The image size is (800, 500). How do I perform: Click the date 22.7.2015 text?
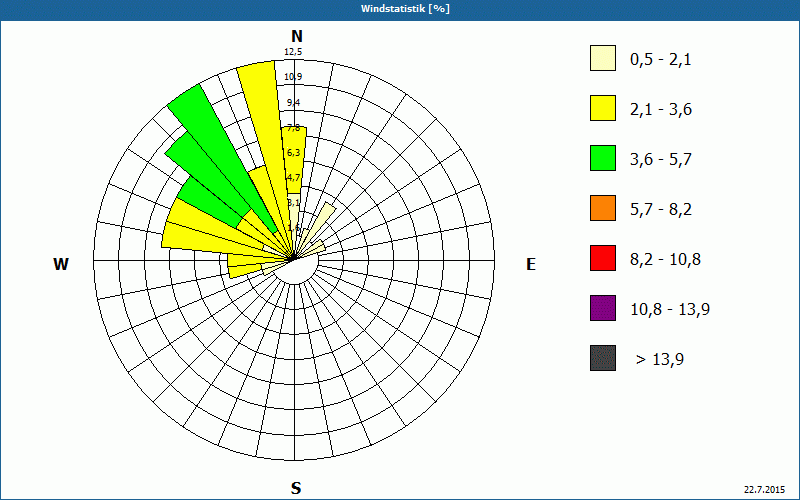764,490
